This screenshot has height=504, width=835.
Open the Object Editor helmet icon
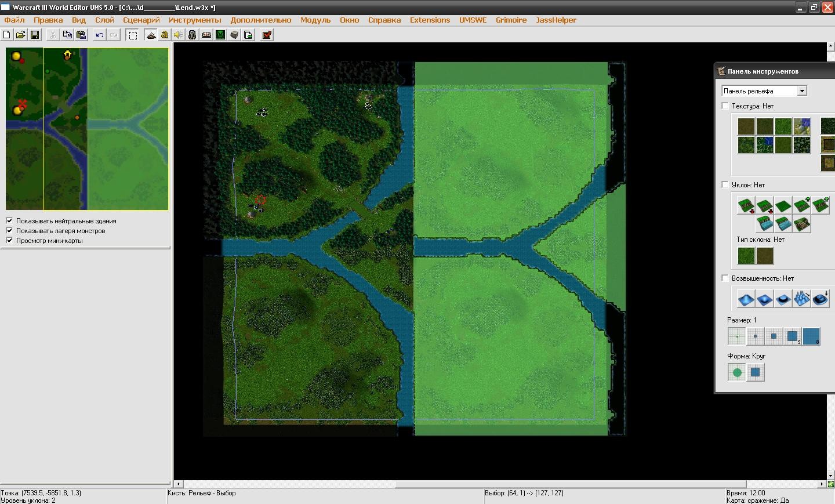[193, 35]
